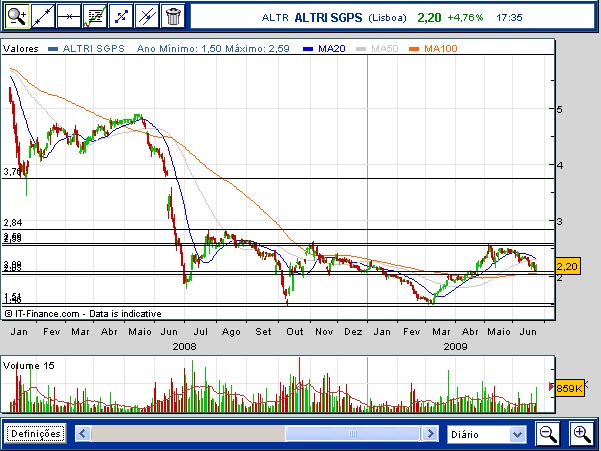
Task: Click the ALTR ticker symbol
Action: [x=275, y=18]
